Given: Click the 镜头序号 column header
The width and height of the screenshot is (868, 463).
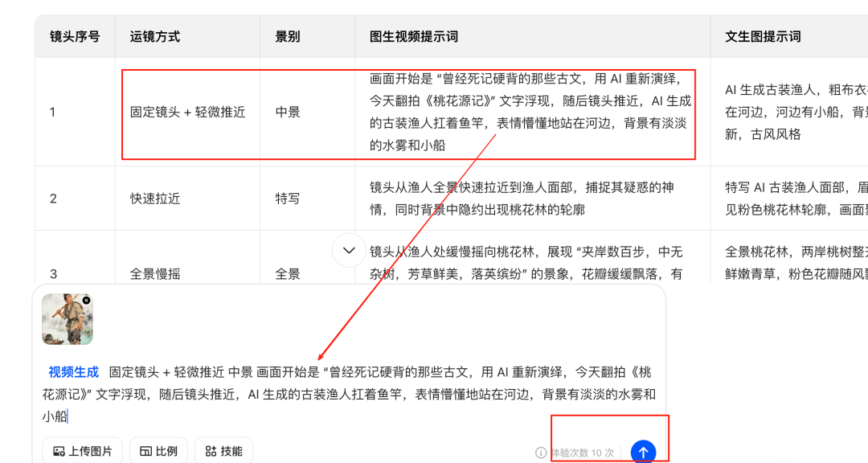Looking at the screenshot, I should [75, 37].
